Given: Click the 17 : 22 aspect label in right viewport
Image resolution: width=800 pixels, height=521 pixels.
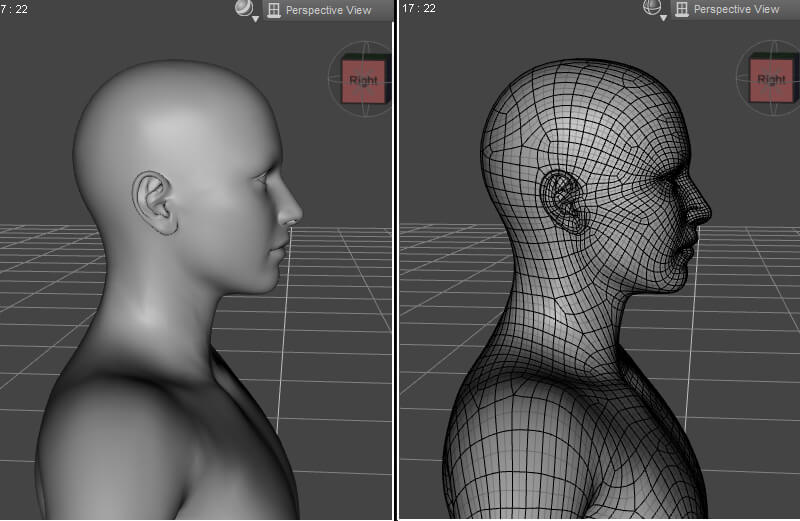Looking at the screenshot, I should (x=418, y=8).
